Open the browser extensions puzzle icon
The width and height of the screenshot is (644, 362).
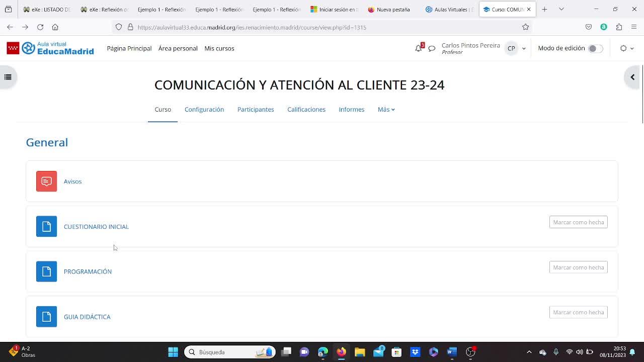click(x=619, y=27)
